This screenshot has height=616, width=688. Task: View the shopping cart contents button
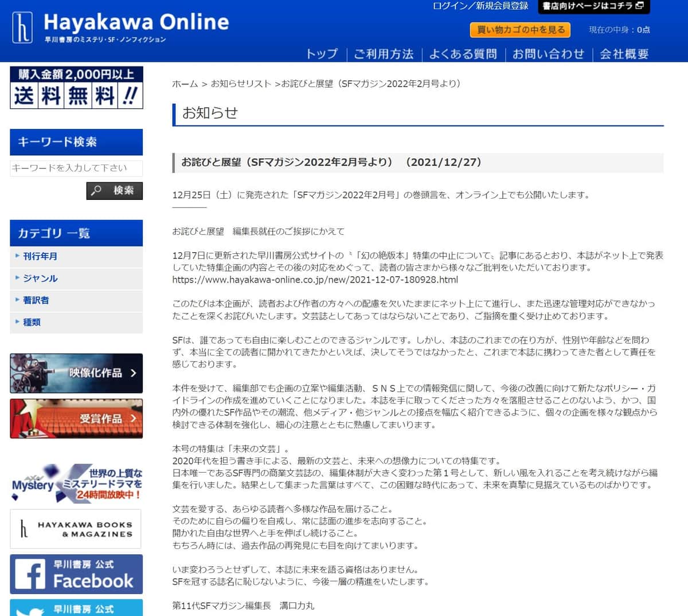point(520,30)
